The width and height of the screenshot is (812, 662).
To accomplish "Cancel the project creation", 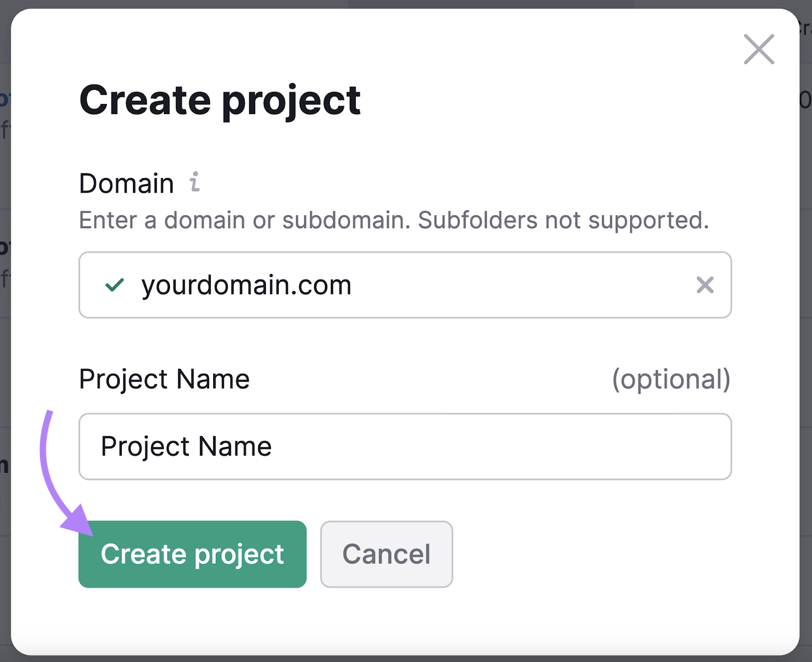I will (x=386, y=554).
